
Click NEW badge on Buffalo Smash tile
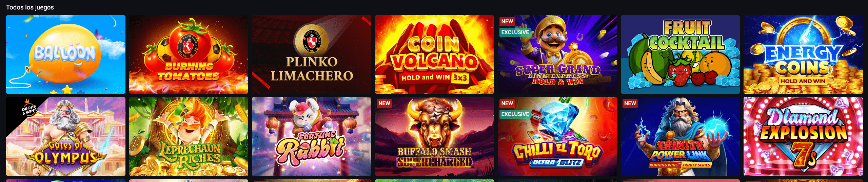(384, 103)
